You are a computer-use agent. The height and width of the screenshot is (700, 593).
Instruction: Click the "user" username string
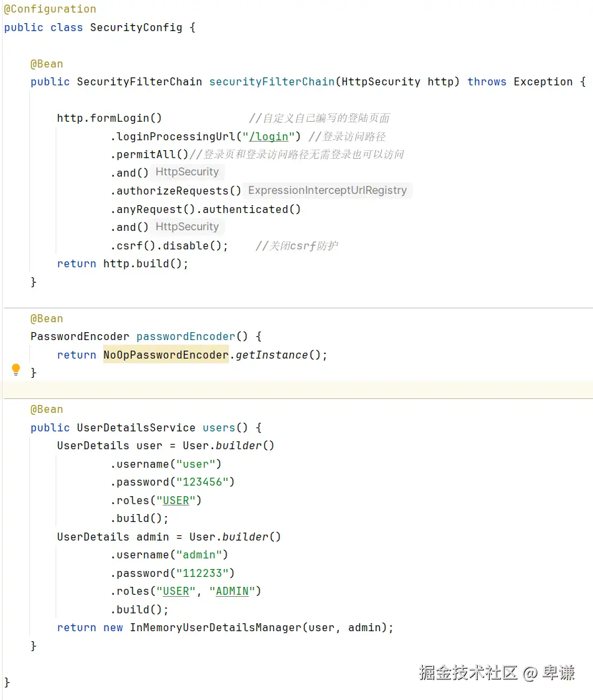[x=196, y=464]
